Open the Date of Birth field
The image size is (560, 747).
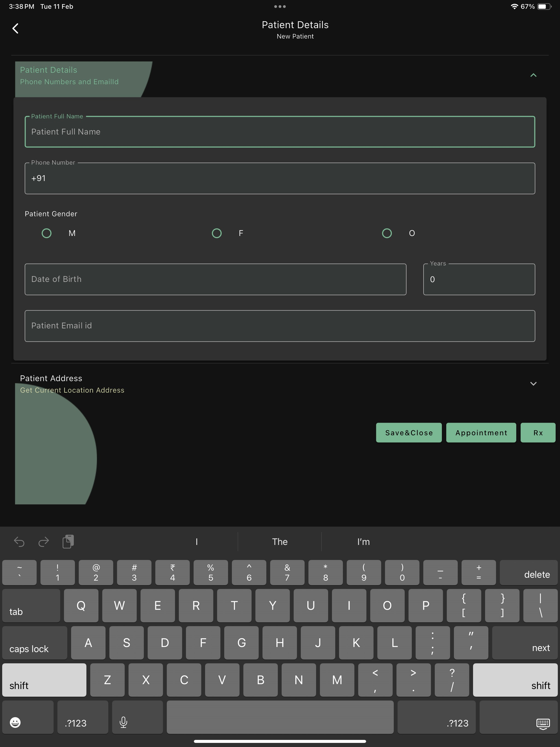(215, 279)
